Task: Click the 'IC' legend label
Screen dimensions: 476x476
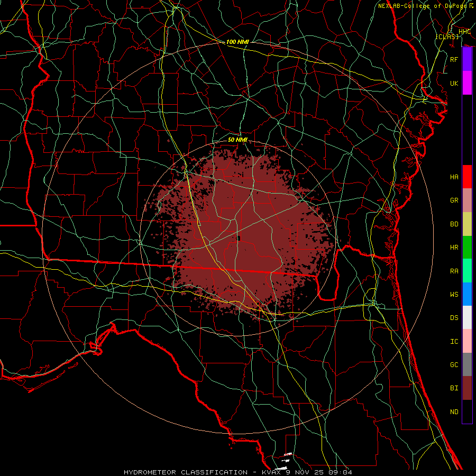Action: click(x=454, y=342)
